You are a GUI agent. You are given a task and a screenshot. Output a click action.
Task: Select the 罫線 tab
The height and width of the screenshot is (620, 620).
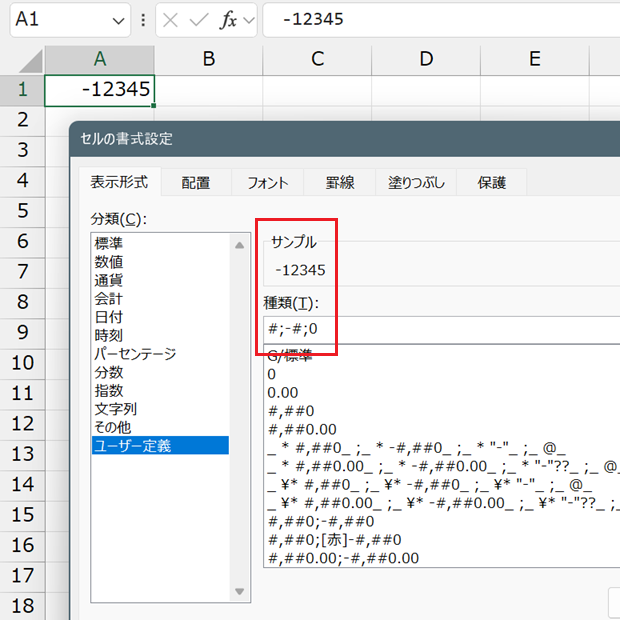click(340, 183)
